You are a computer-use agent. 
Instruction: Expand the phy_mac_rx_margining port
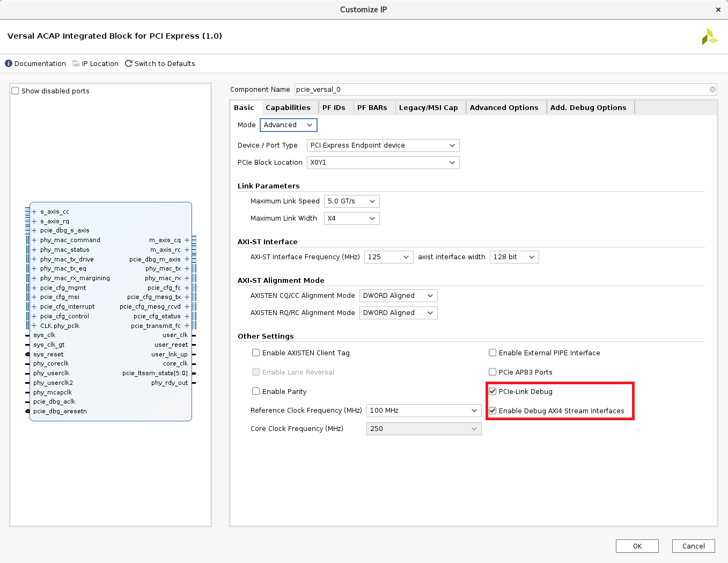[x=34, y=279]
